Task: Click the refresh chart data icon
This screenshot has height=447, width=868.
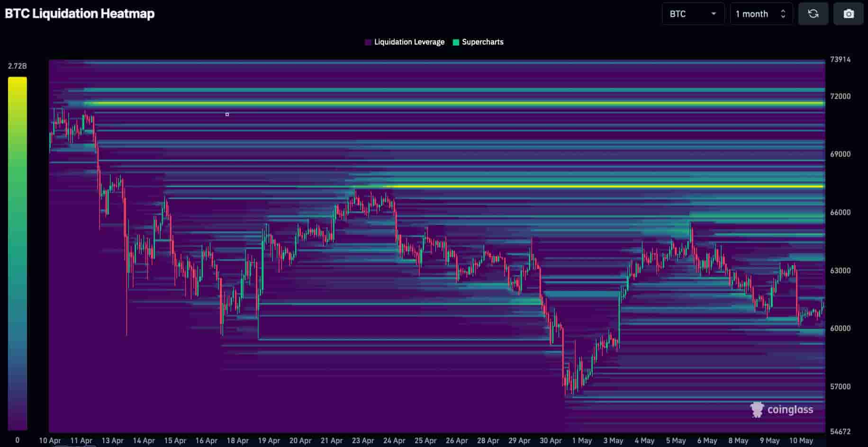Action: point(813,14)
